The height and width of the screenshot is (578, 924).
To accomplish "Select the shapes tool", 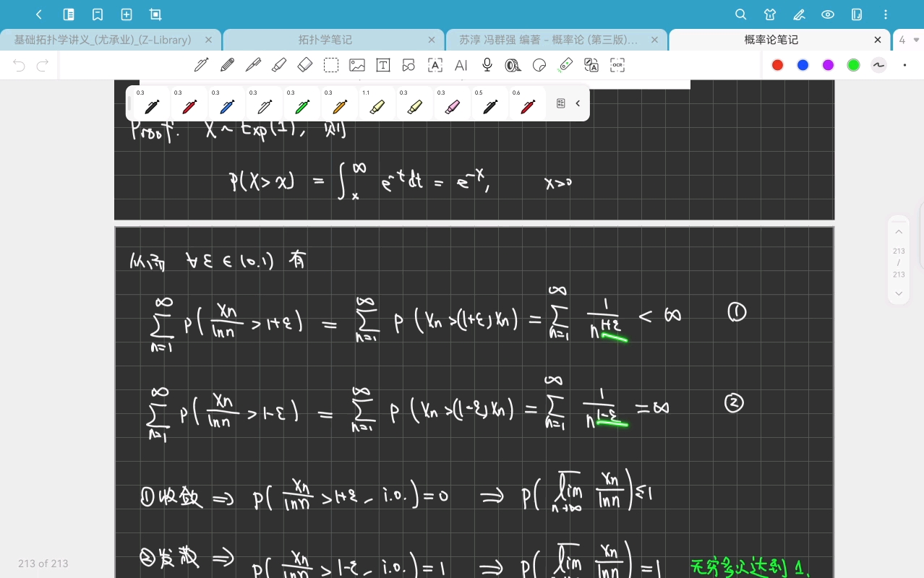I will click(x=409, y=65).
